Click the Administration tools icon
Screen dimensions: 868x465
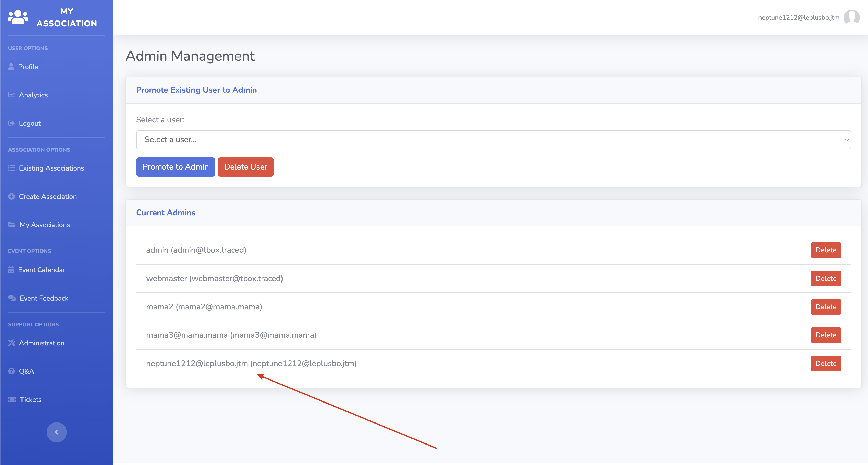[x=11, y=343]
